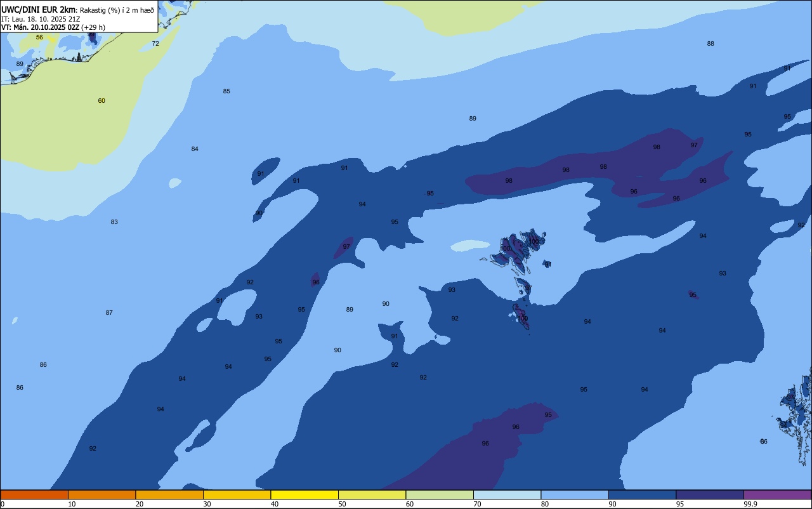Click the '70' legend tick label

click(477, 504)
